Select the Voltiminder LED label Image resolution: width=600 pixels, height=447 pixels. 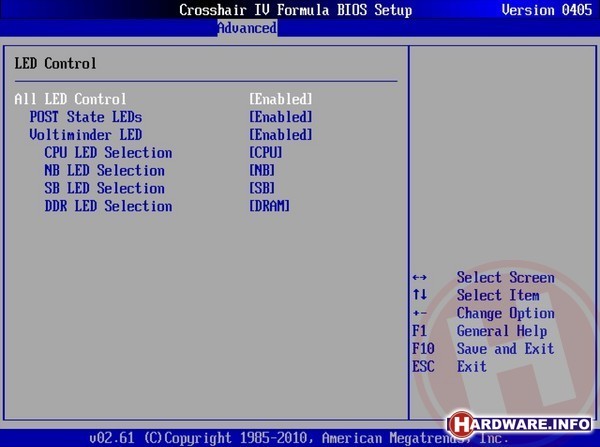pyautogui.click(x=86, y=135)
